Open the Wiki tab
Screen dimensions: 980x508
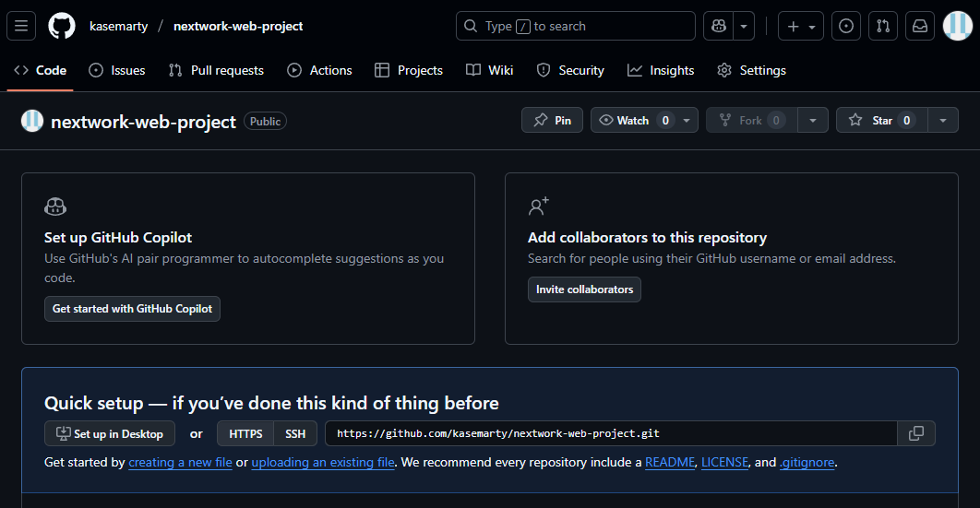pyautogui.click(x=489, y=70)
